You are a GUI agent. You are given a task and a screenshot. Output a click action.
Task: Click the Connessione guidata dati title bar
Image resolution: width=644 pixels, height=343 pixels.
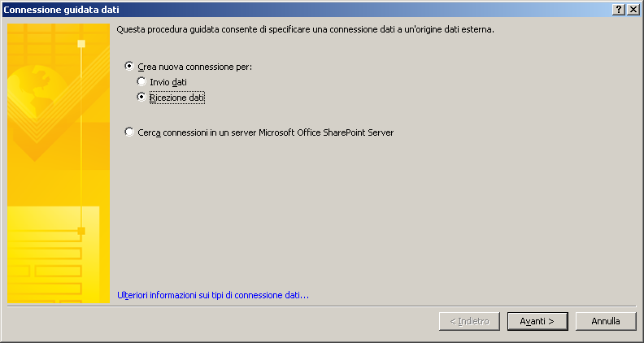307,10
